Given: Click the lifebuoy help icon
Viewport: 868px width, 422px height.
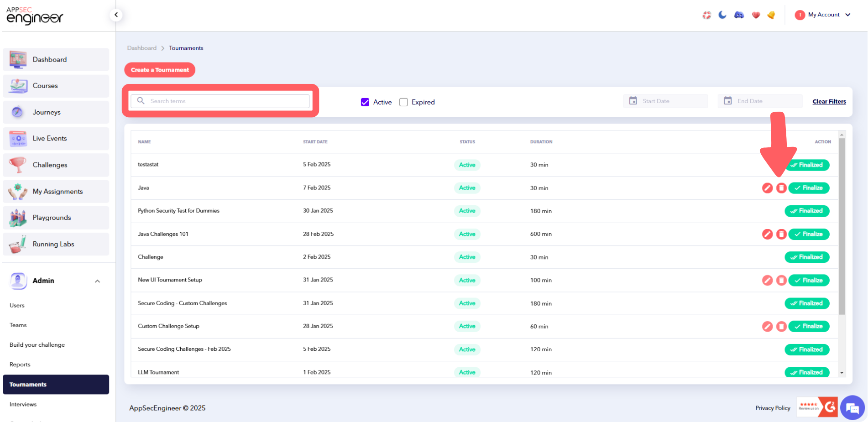Looking at the screenshot, I should pos(706,15).
